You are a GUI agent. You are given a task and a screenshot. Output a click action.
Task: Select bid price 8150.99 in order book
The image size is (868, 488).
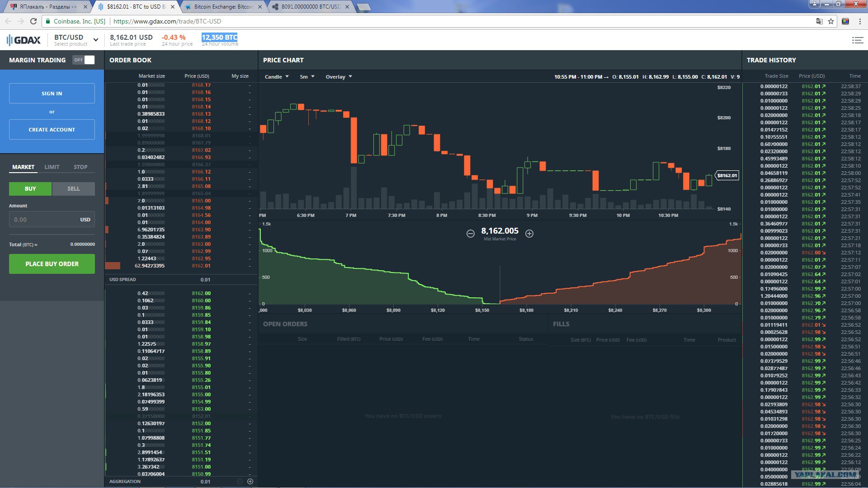pos(201,474)
